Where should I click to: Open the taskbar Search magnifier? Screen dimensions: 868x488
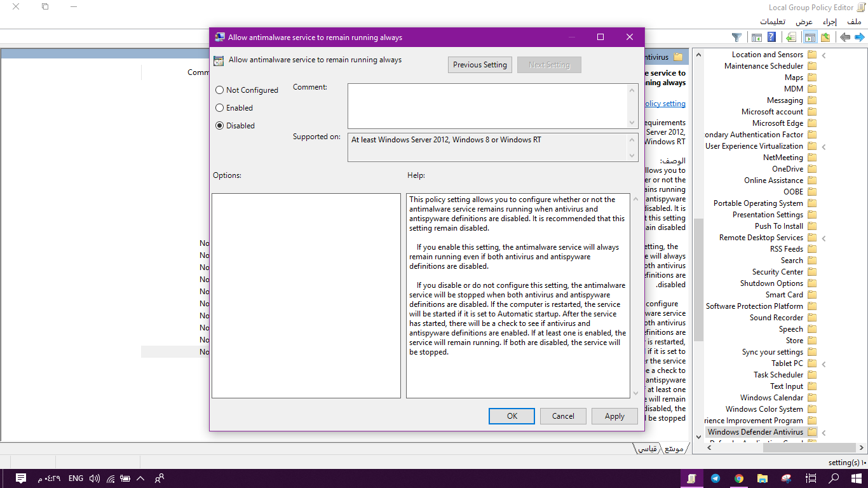pyautogui.click(x=834, y=478)
